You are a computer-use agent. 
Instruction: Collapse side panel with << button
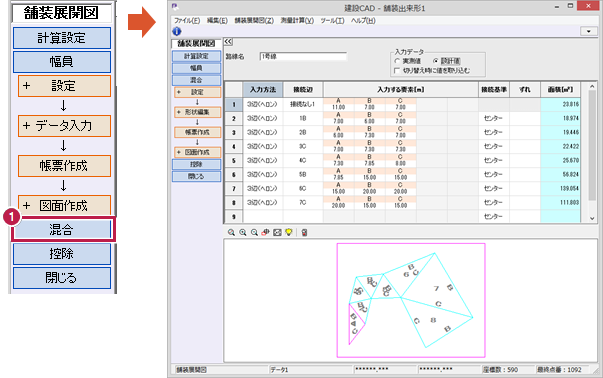tap(228, 42)
